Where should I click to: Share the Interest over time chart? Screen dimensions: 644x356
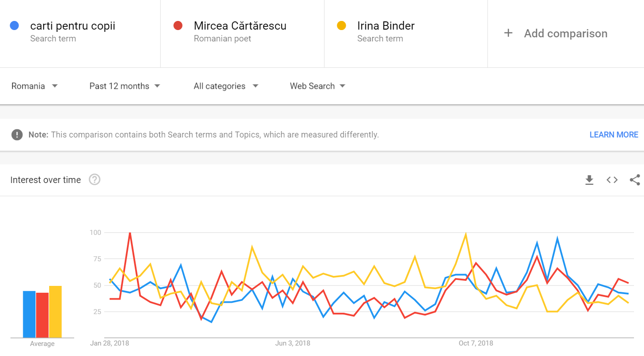click(635, 180)
